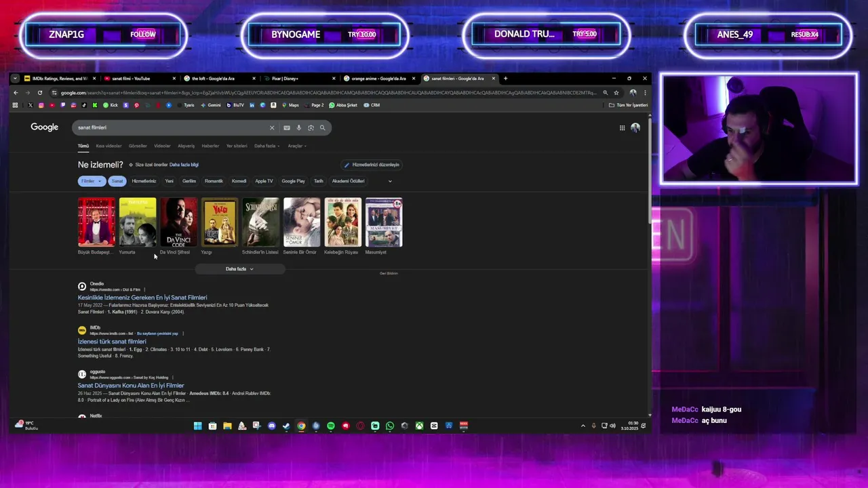The image size is (868, 488).
Task: Bookmark this page with the star icon
Action: point(616,93)
